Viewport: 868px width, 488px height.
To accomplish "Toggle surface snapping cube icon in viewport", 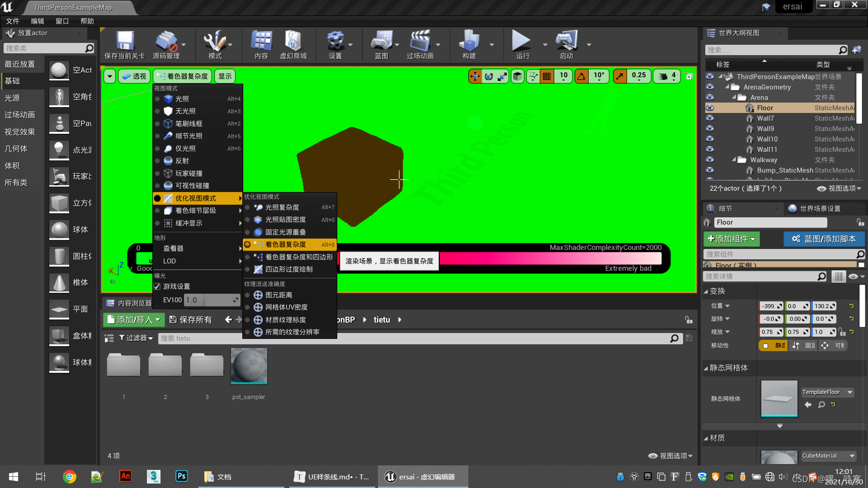I will coord(518,76).
